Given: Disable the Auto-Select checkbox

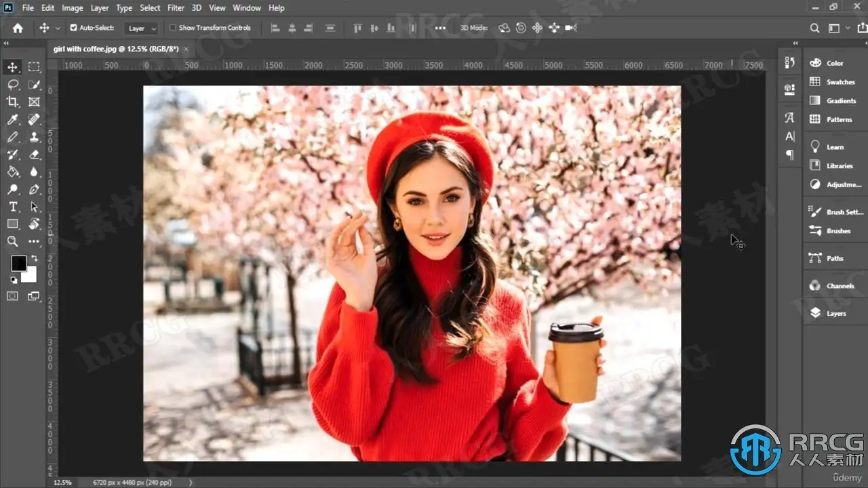Looking at the screenshot, I should [x=74, y=28].
